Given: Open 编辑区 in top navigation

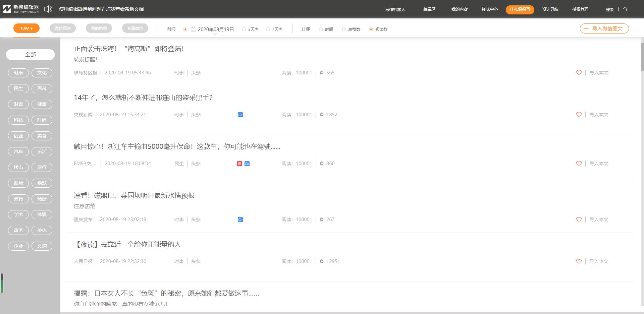Looking at the screenshot, I should [x=429, y=9].
